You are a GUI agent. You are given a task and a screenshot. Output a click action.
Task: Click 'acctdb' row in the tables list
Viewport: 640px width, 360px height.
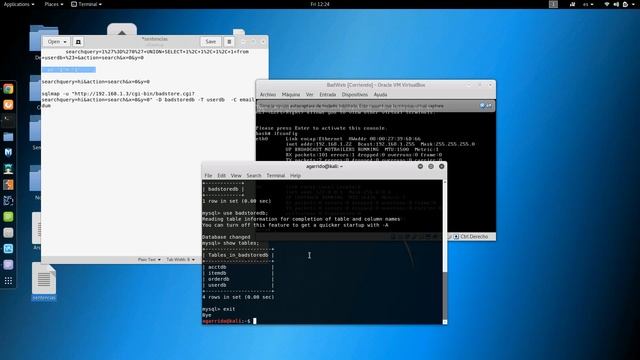point(217,267)
